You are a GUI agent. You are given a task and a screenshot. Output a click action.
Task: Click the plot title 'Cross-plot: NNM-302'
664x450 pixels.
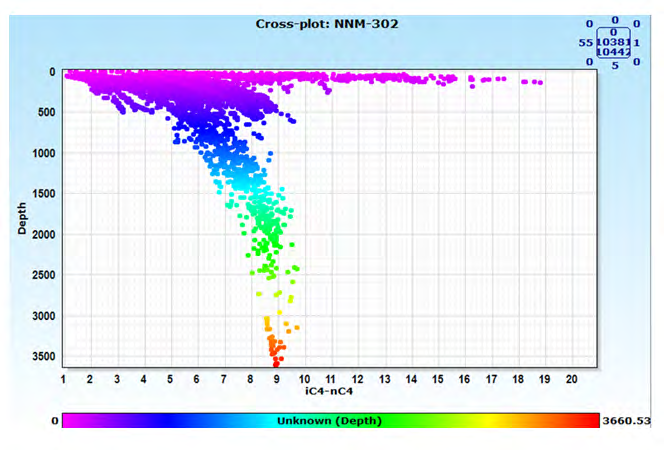pos(327,24)
